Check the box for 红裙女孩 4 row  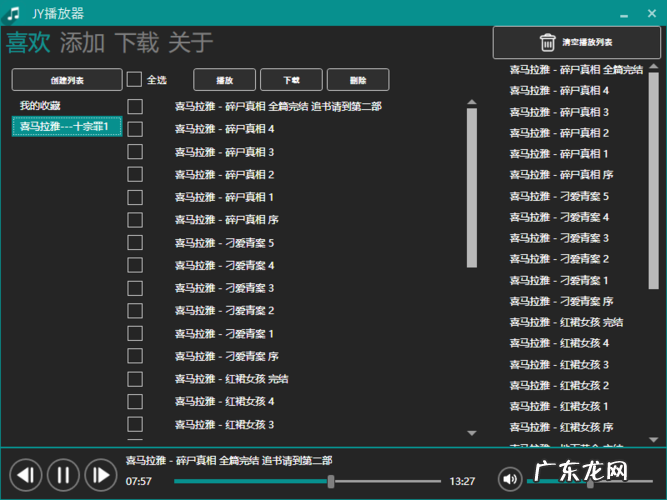tap(135, 401)
